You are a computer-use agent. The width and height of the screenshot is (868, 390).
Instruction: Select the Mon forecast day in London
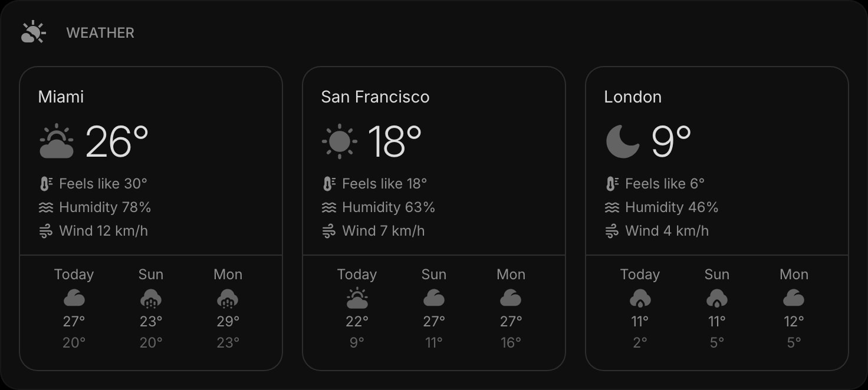point(794,275)
